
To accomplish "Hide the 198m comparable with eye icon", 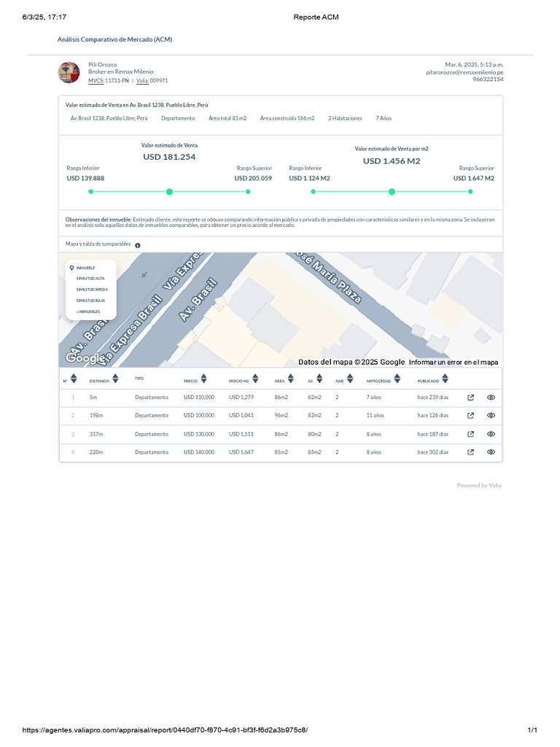I will tap(491, 416).
